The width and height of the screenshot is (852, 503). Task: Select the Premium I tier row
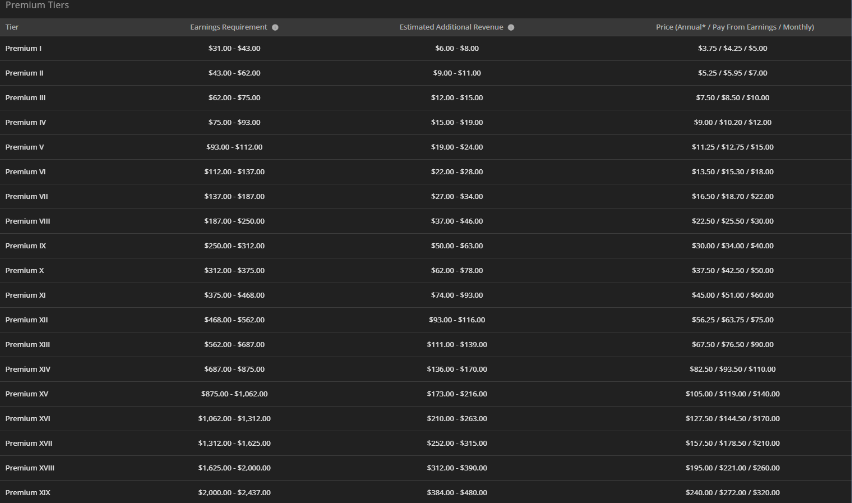pos(24,48)
